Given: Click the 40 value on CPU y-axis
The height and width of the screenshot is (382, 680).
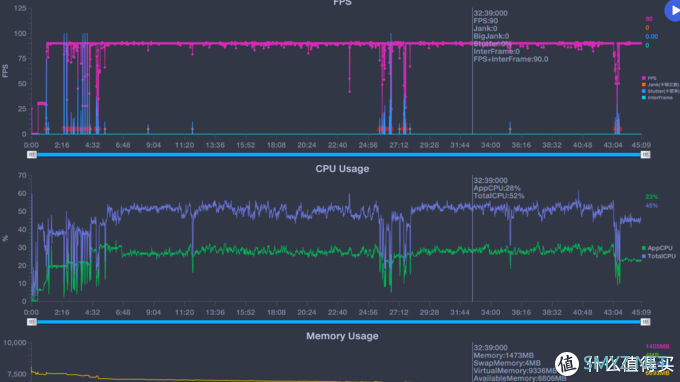Looking at the screenshot, I should click(22, 230).
